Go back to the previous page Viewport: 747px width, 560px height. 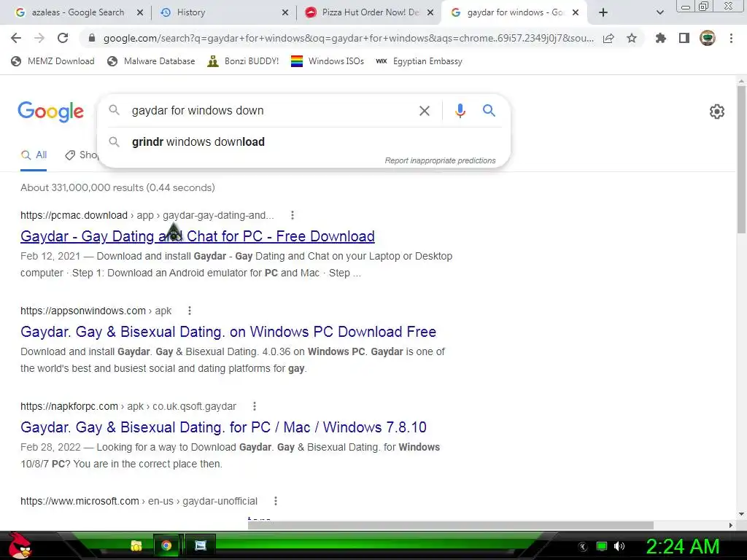click(x=16, y=38)
